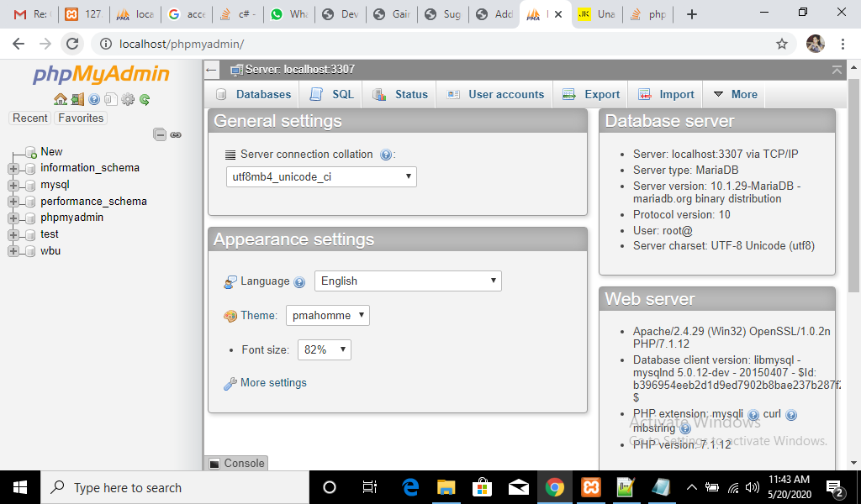The image size is (861, 504).
Task: Open the Databases tab
Action: click(x=254, y=95)
